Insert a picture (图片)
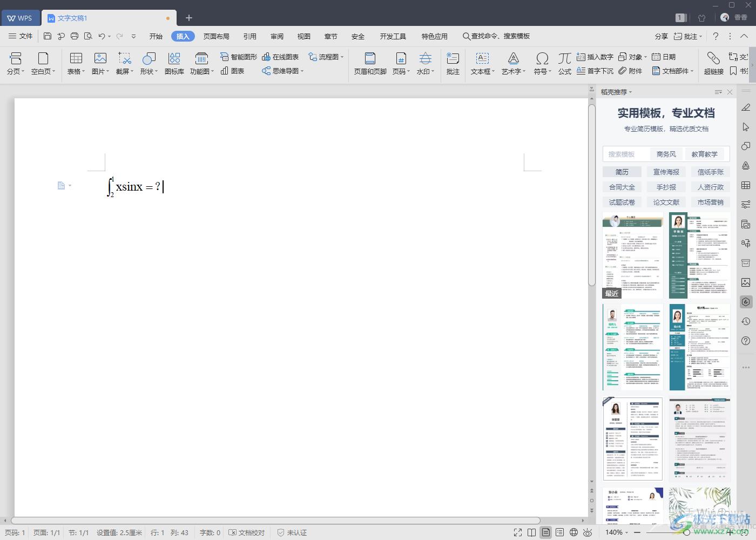Screen dimensions: 756x540 100,63
